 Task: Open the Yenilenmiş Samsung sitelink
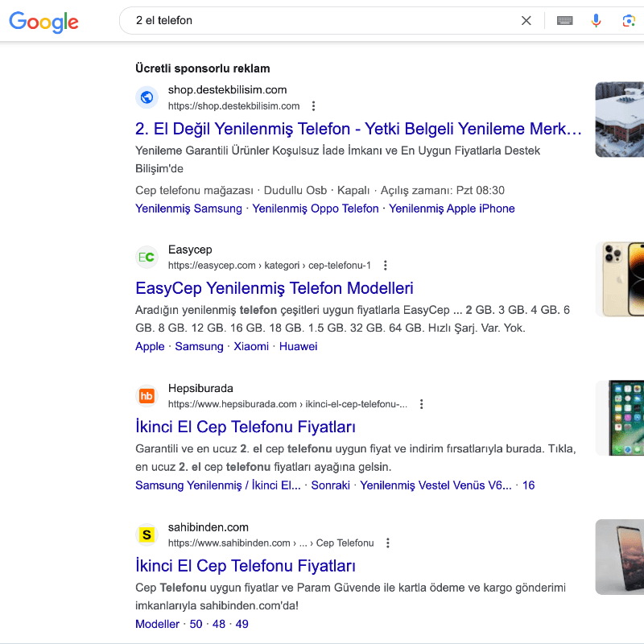click(x=188, y=208)
